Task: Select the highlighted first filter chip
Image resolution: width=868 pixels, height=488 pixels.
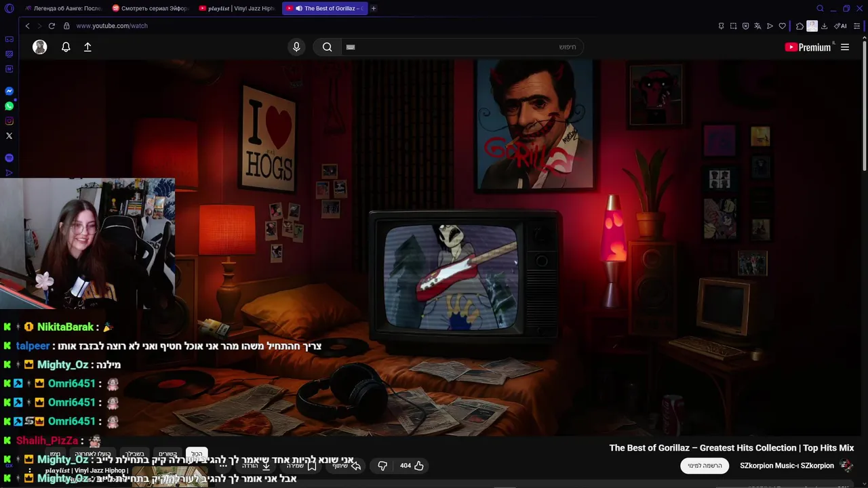Action: point(197,453)
